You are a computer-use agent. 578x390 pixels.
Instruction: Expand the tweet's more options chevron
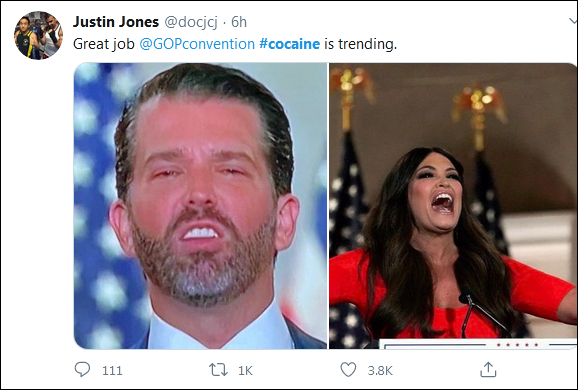click(573, 21)
